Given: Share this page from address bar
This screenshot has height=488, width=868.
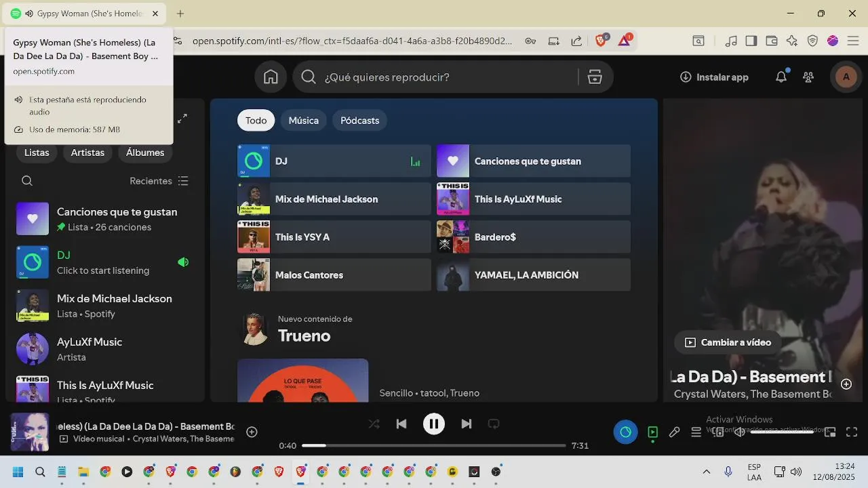Looking at the screenshot, I should pos(576,41).
